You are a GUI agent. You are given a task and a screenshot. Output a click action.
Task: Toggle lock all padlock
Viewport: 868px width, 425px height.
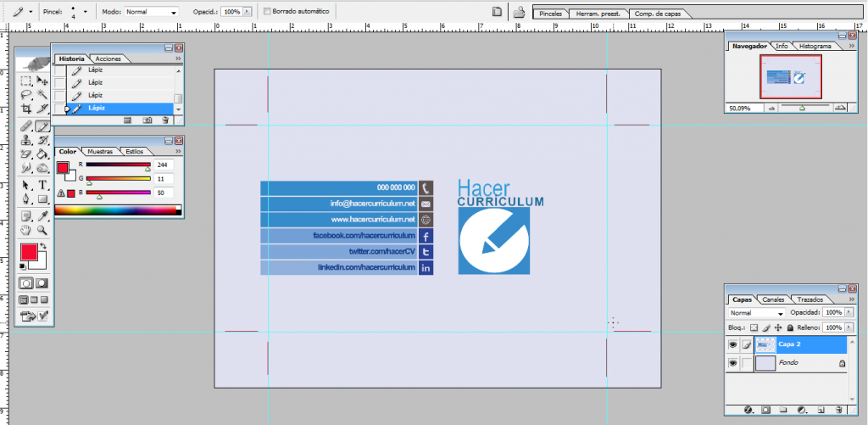[791, 327]
